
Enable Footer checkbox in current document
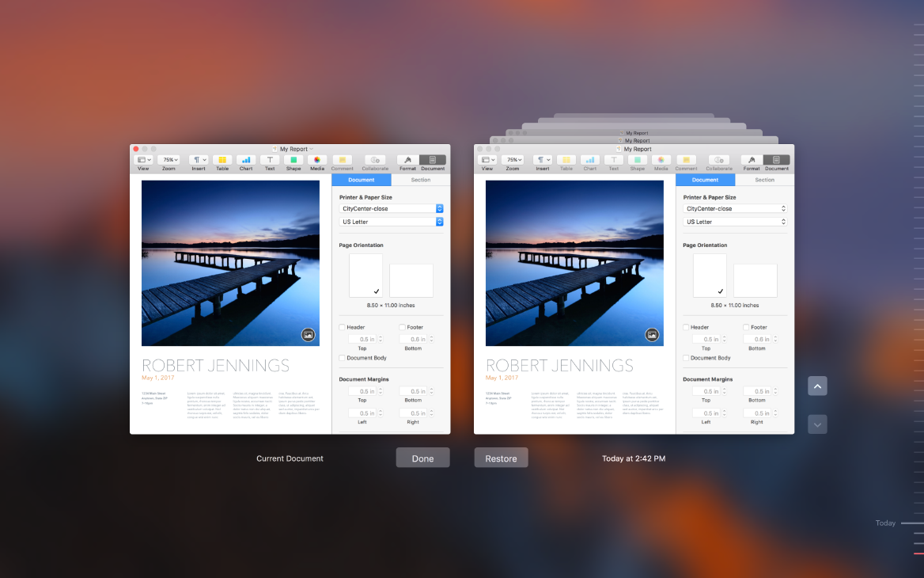[x=403, y=327]
